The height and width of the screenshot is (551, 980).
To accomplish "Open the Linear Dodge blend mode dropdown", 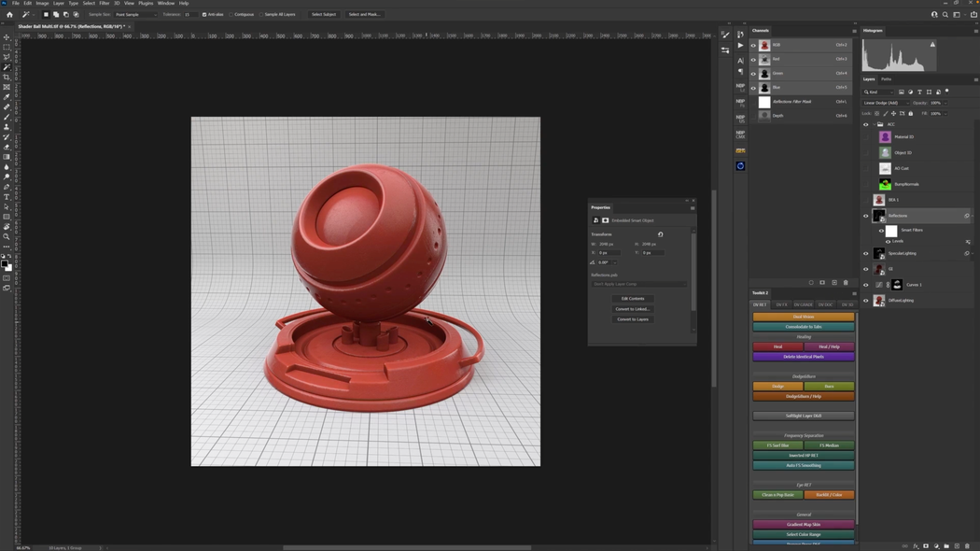I will point(886,103).
